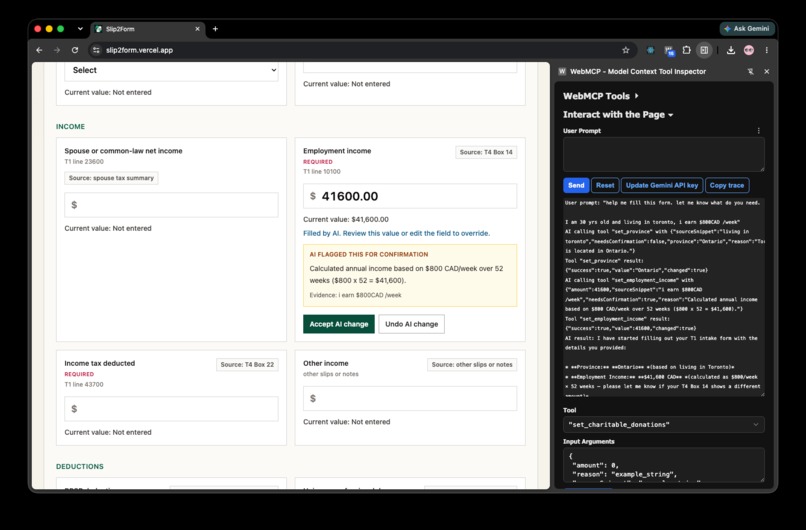Click the Employment income amount field
This screenshot has height=530, width=806.
[410, 196]
